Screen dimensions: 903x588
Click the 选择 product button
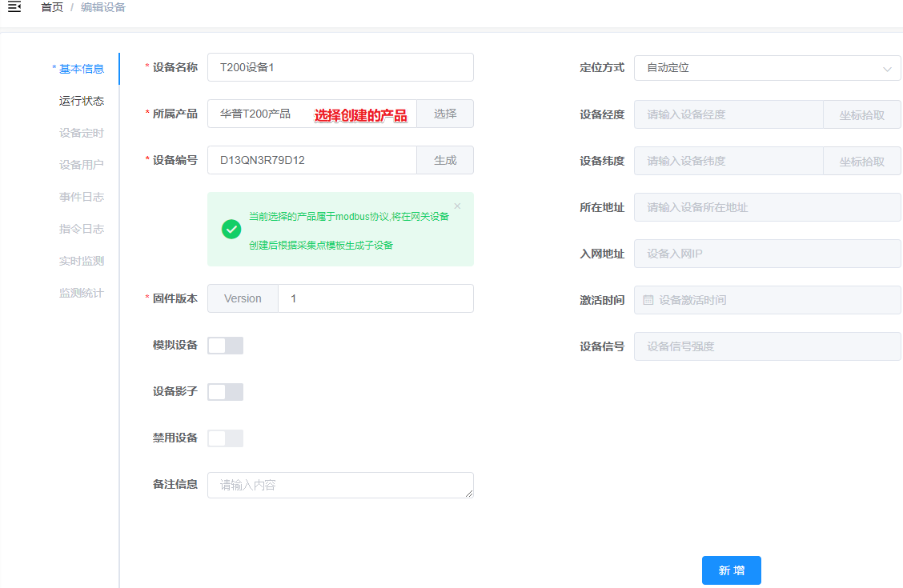(x=445, y=114)
